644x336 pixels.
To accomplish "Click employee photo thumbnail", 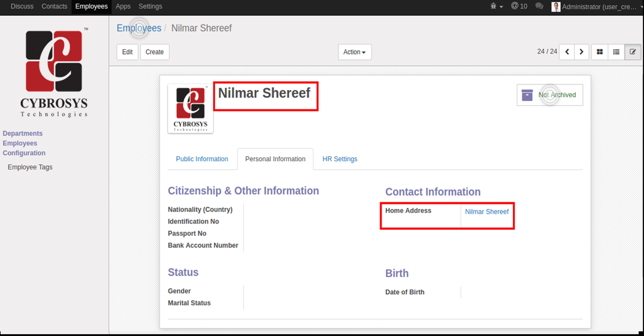I will pos(190,109).
